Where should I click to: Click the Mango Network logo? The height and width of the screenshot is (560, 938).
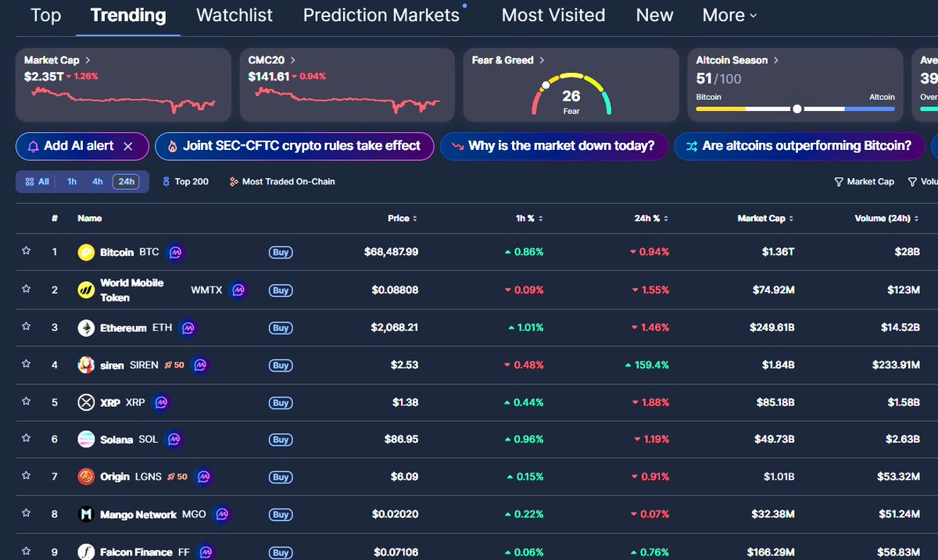(x=86, y=515)
